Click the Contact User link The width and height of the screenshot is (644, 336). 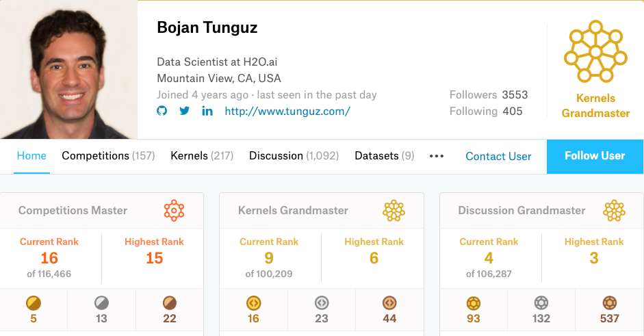(x=498, y=156)
